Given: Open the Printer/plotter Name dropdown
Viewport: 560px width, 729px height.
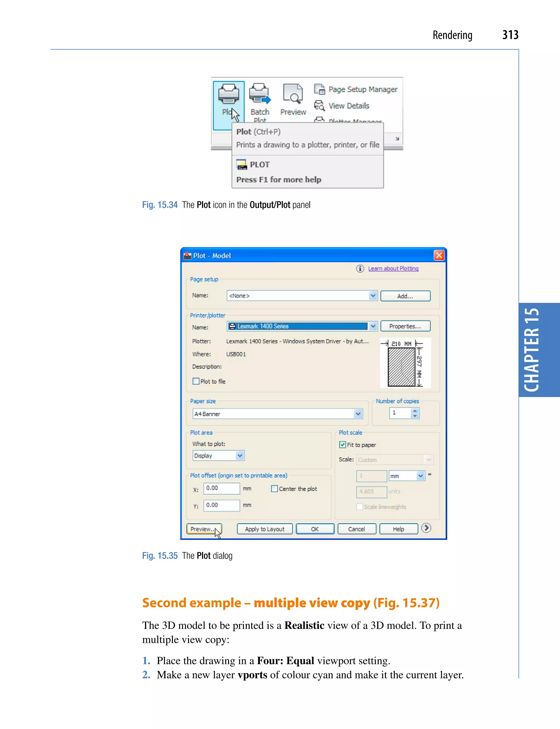Looking at the screenshot, I should click(302, 326).
